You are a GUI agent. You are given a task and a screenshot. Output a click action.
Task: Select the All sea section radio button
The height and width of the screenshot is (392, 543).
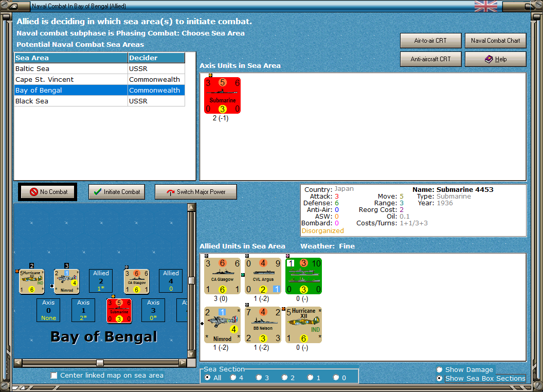click(207, 378)
